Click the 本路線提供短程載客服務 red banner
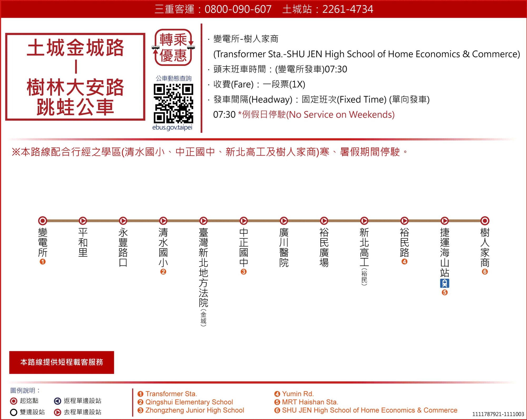Screen dimensions: 527x420 tap(62, 362)
